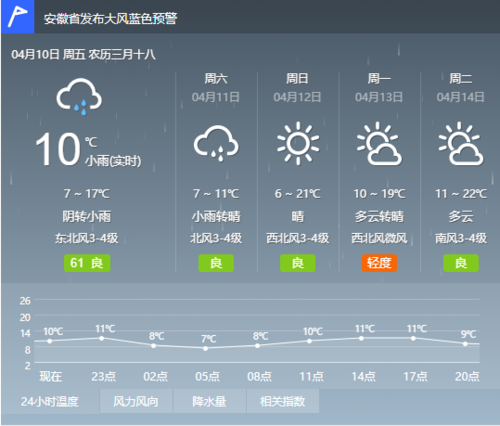Click the 7℃ chart point at 05点
Image resolution: width=500 pixels, height=426 pixels.
click(205, 348)
